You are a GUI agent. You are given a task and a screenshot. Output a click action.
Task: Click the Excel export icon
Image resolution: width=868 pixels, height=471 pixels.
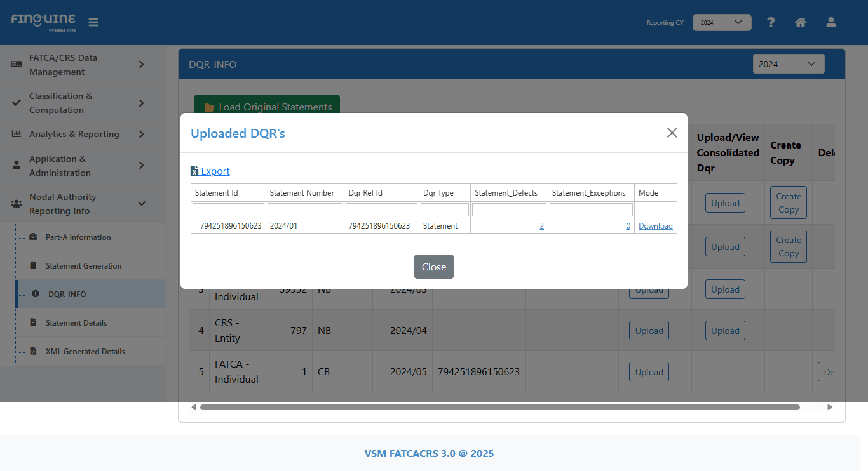pyautogui.click(x=195, y=171)
